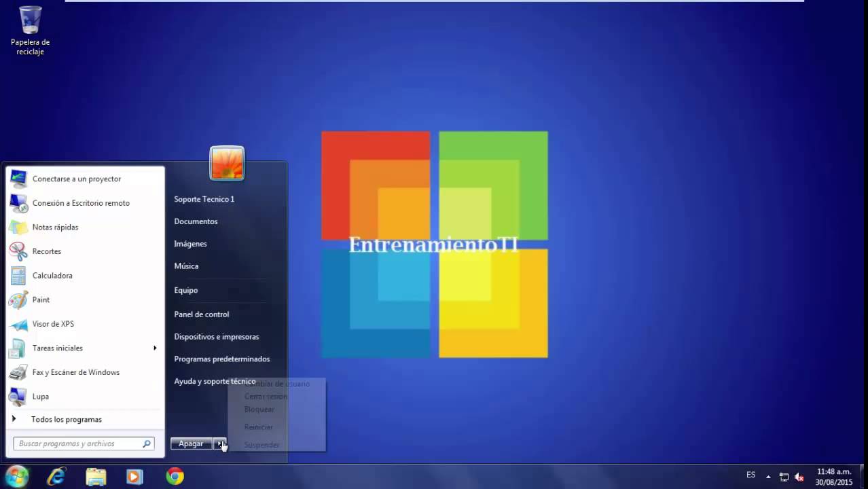Open Programas predeterminados
This screenshot has height=489, width=868.
222,359
